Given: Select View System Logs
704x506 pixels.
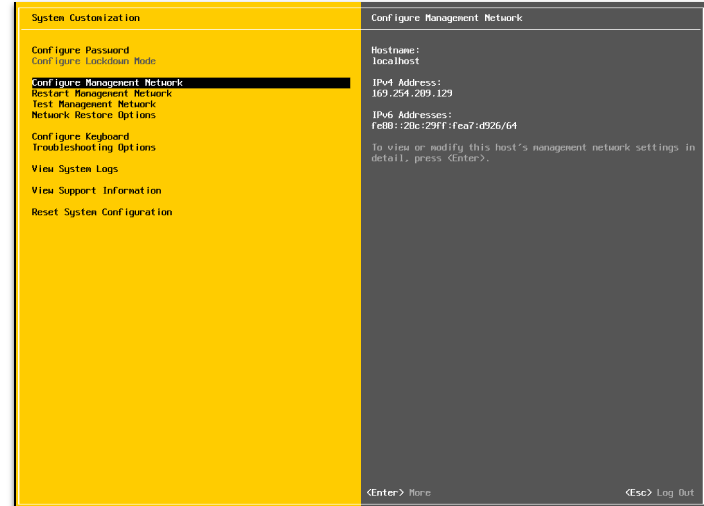Looking at the screenshot, I should (75, 169).
